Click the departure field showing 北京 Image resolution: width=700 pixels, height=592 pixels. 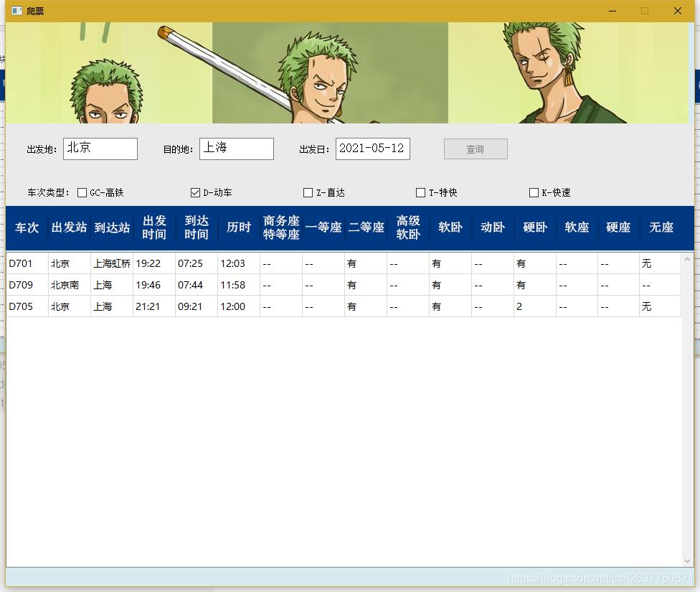(100, 149)
